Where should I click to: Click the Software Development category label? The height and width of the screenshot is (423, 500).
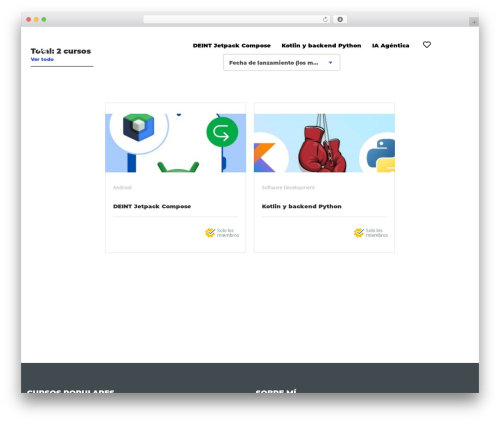click(288, 188)
